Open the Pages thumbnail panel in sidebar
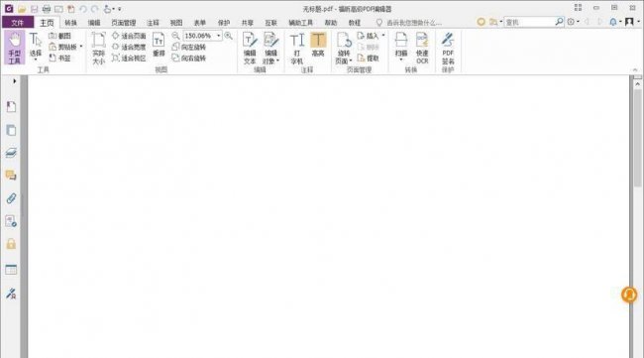This screenshot has height=358, width=644. pyautogui.click(x=11, y=130)
